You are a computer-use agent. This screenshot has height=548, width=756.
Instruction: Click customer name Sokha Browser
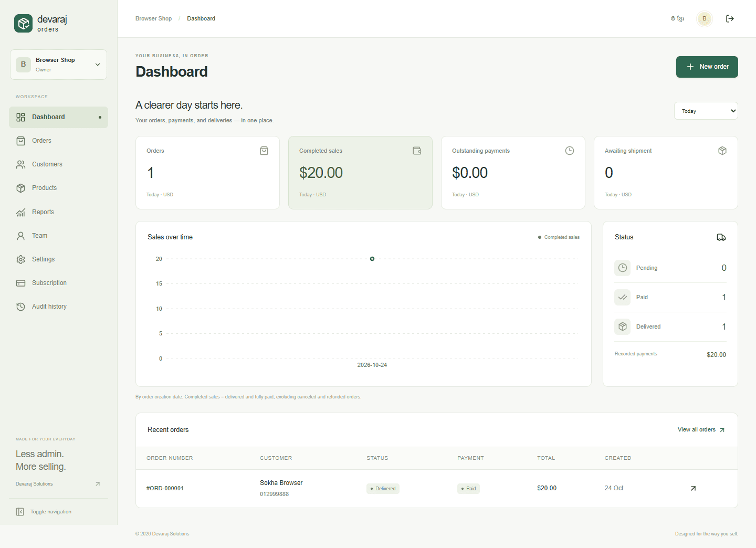click(281, 483)
